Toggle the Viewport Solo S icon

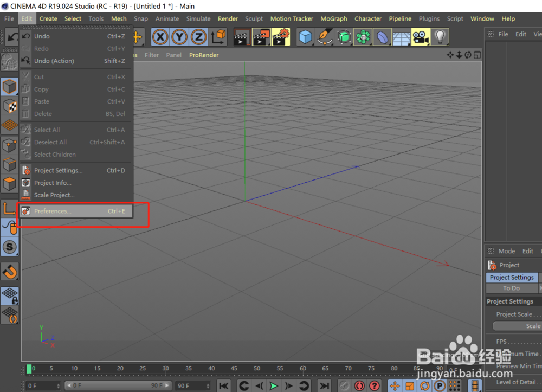point(9,247)
